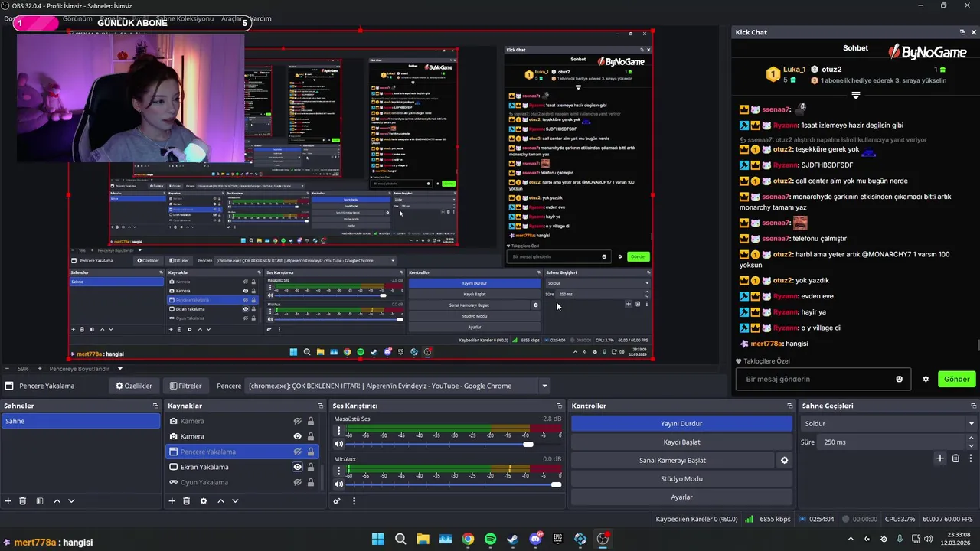Add a new source in Kaynaklar panel

(172, 501)
